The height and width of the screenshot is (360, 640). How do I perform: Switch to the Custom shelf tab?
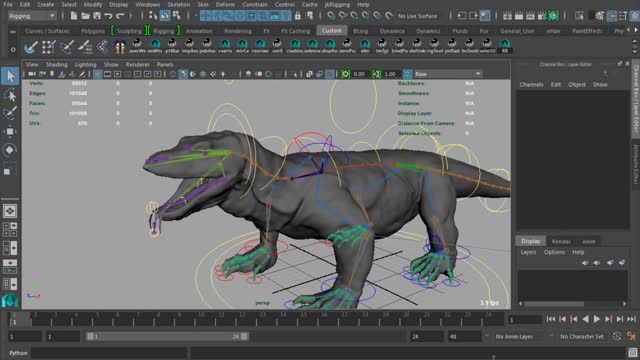(x=331, y=31)
